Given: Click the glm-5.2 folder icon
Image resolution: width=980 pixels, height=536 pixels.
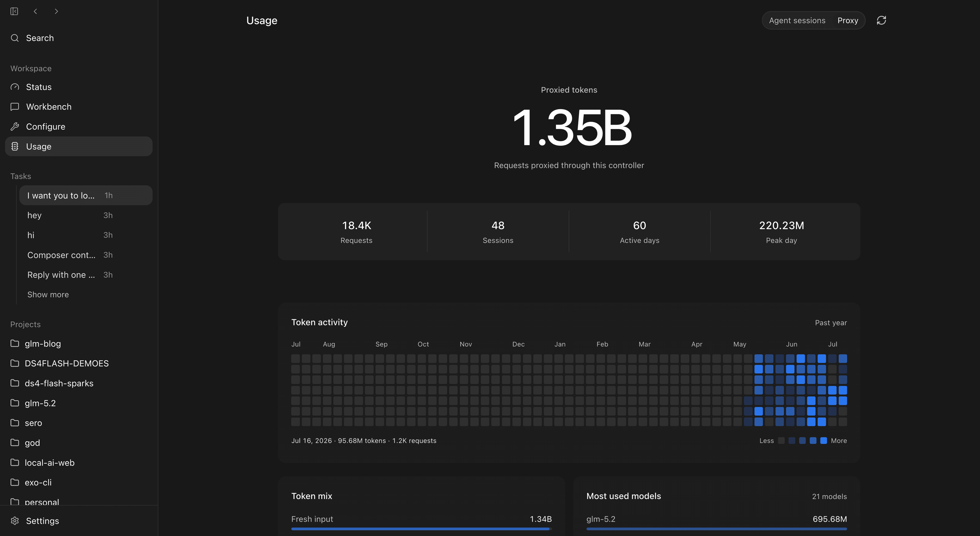Looking at the screenshot, I should [x=15, y=403].
